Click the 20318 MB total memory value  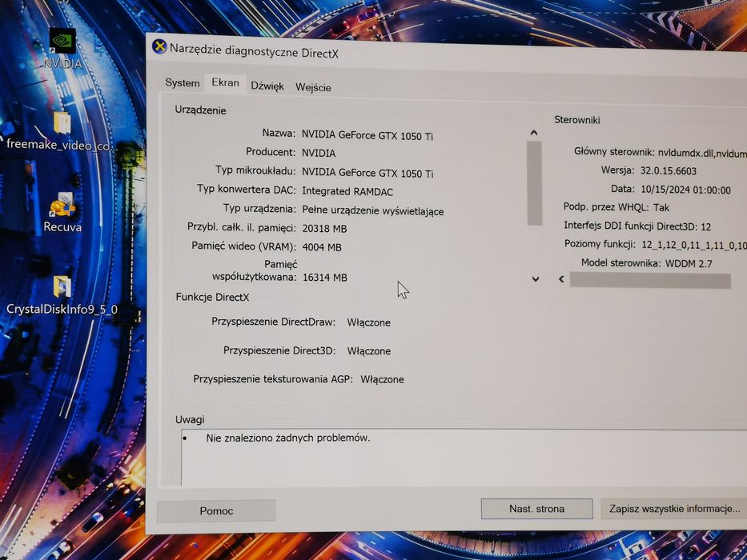click(324, 229)
